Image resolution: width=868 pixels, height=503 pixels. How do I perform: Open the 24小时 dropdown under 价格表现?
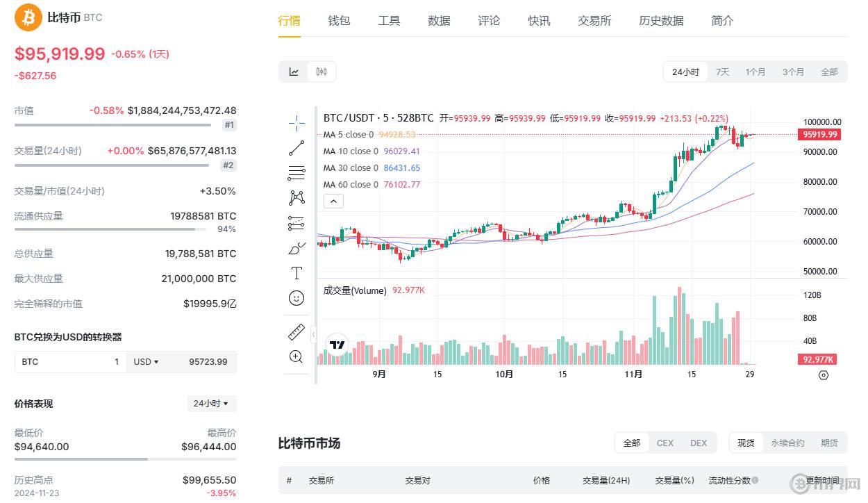(212, 404)
